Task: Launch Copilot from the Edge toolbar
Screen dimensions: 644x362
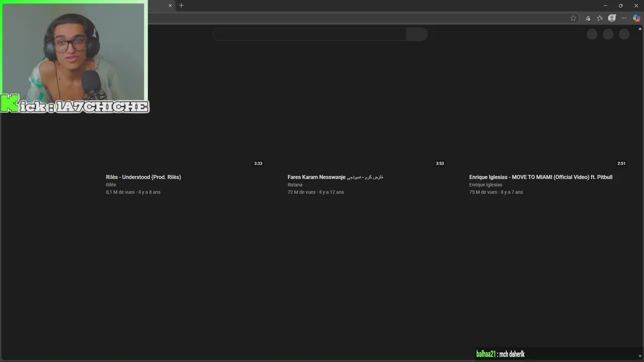Action: coord(636,18)
